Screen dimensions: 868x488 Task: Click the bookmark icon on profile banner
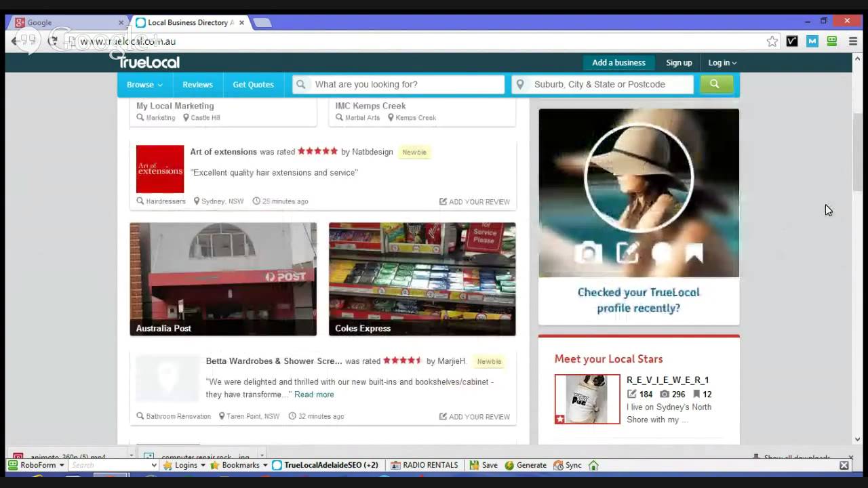(x=694, y=253)
